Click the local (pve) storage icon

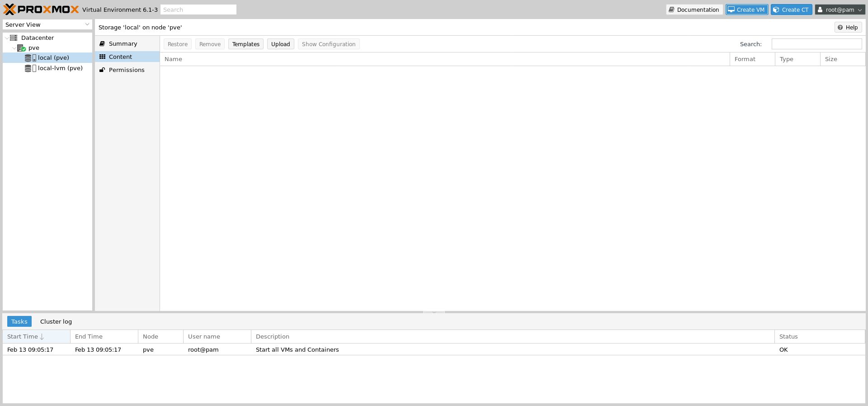30,58
